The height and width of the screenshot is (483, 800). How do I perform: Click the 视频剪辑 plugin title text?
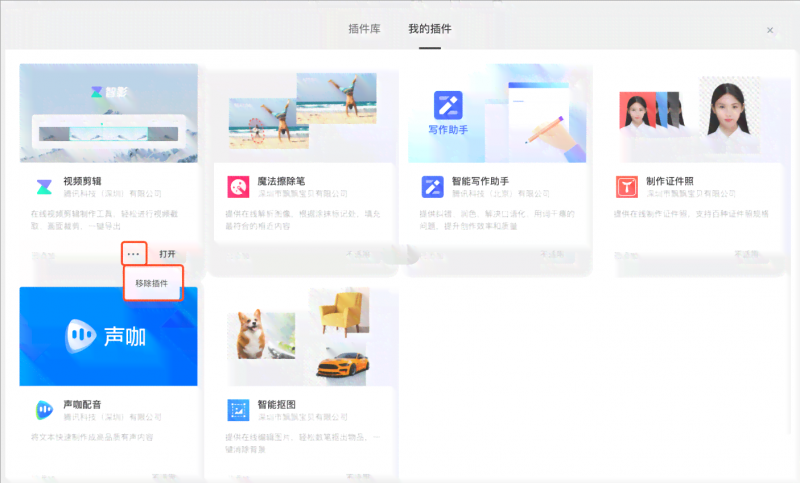click(85, 181)
